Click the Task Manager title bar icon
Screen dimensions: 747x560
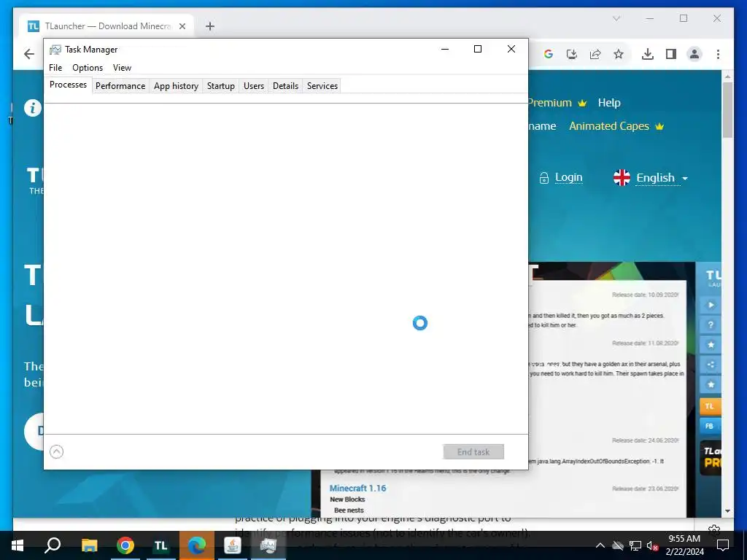pos(55,50)
